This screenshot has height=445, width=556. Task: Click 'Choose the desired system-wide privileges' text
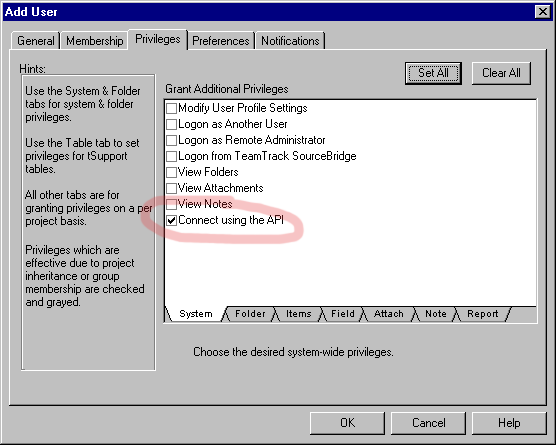point(293,352)
